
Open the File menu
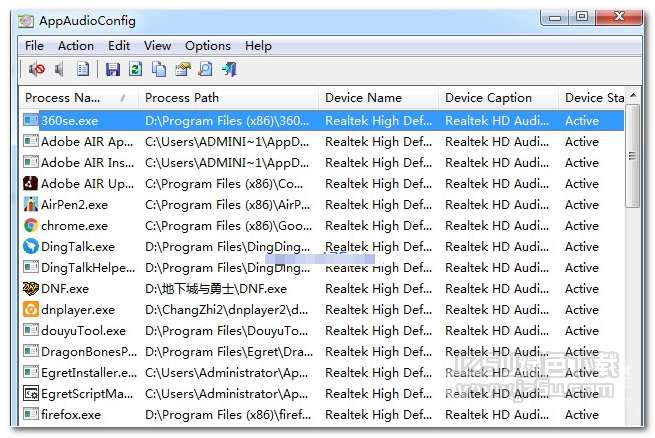tap(34, 46)
